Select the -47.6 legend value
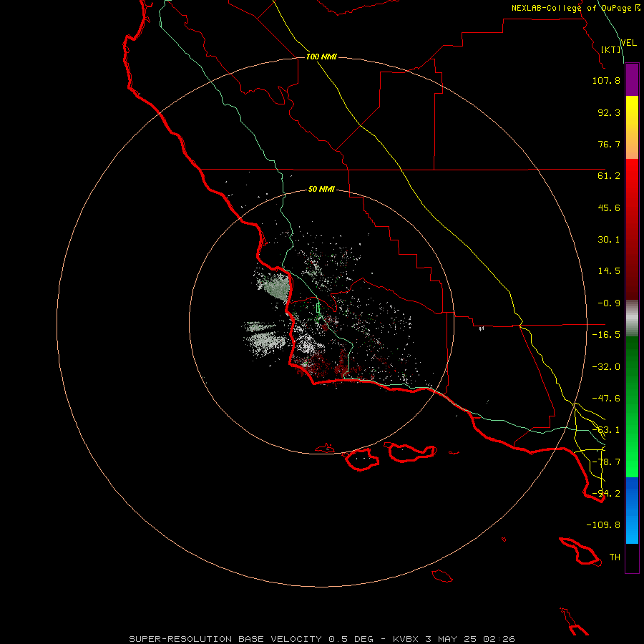This screenshot has width=644, height=644. [x=606, y=399]
